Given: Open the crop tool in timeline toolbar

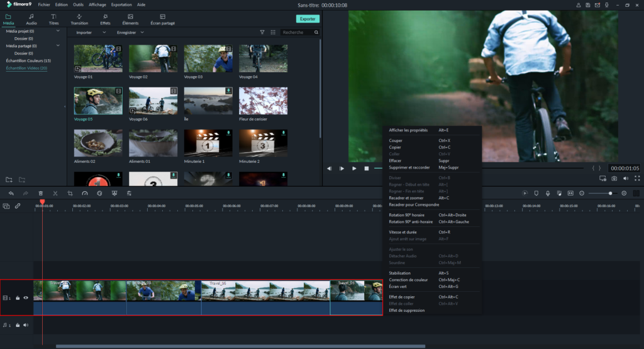Looking at the screenshot, I should click(x=70, y=194).
